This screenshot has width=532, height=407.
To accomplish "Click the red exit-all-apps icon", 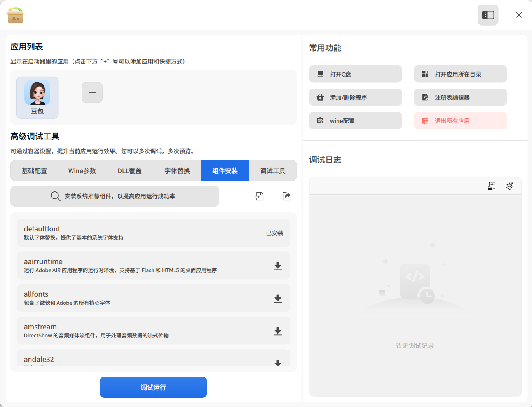I will click(x=425, y=121).
